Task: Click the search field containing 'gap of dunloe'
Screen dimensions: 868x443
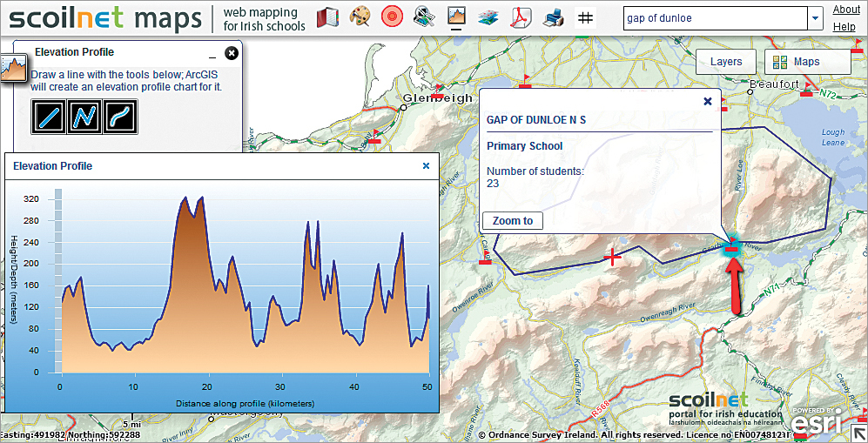Action: 716,18
